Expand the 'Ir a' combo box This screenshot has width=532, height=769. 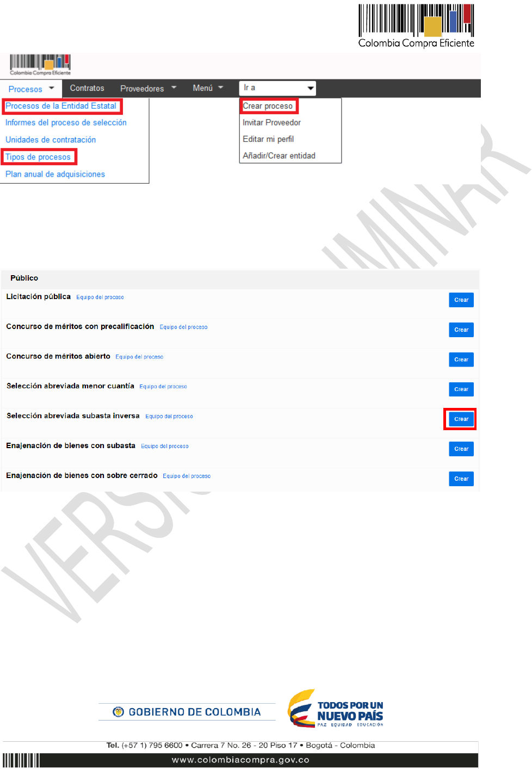point(277,88)
